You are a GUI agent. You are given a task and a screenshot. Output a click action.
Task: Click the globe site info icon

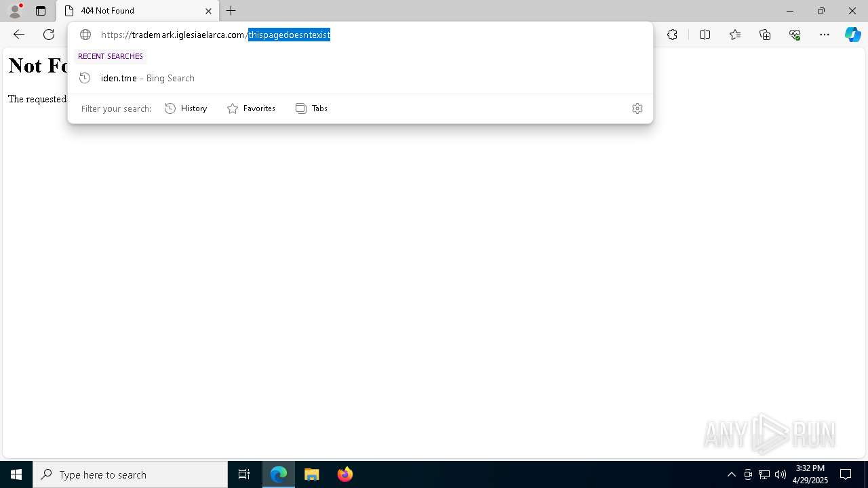tap(85, 35)
